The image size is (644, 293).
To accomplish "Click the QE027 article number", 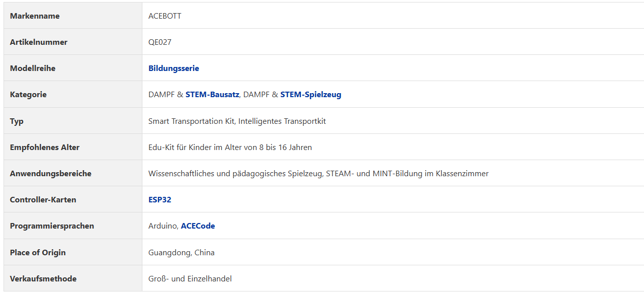I will [x=159, y=42].
